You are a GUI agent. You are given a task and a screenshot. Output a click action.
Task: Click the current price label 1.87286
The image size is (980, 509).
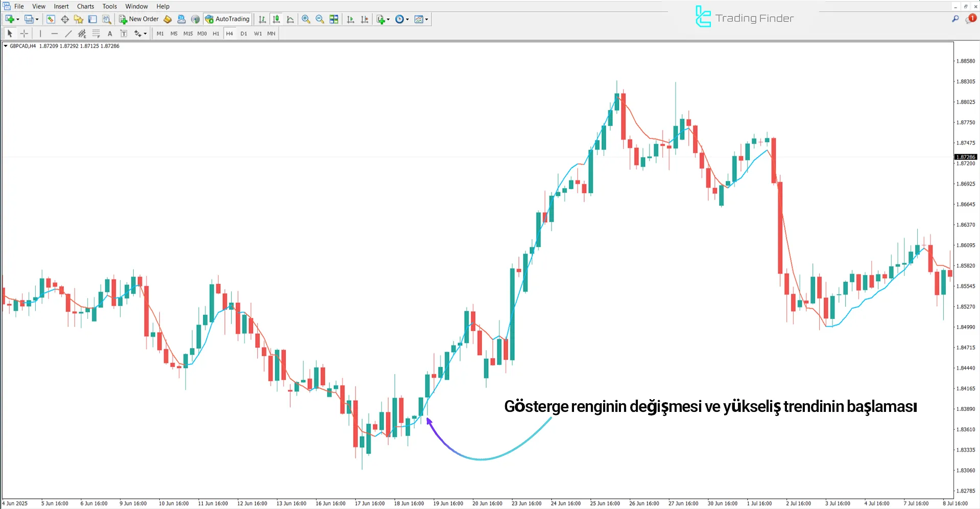coord(965,157)
